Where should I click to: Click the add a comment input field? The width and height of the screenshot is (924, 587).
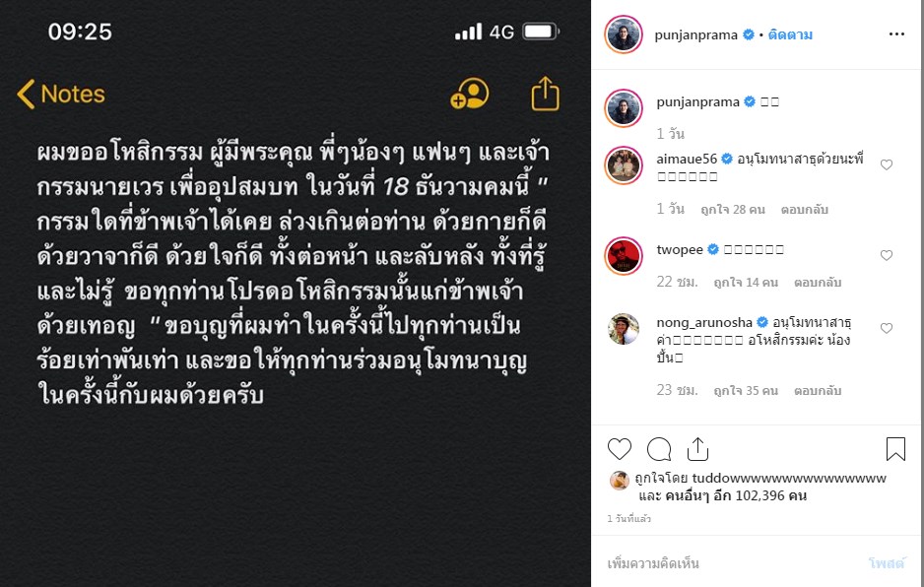click(x=731, y=563)
